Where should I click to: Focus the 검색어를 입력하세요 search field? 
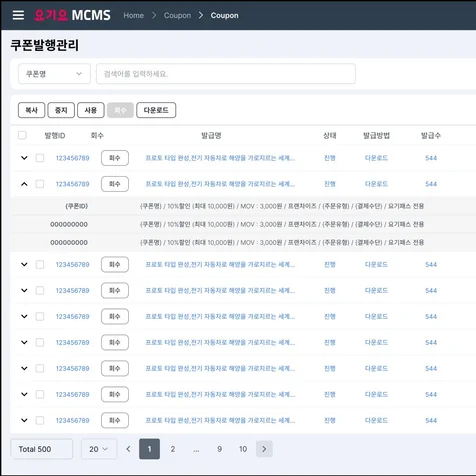point(226,74)
